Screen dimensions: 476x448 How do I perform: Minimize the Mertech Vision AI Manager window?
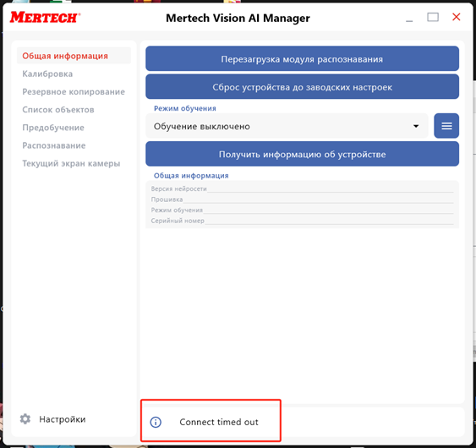[x=409, y=20]
